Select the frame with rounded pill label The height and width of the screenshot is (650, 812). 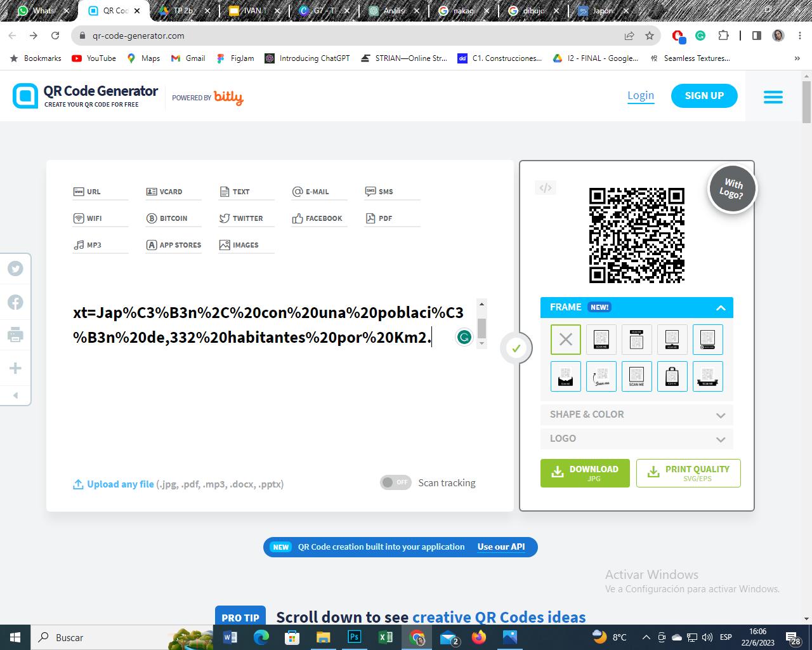pyautogui.click(x=708, y=339)
